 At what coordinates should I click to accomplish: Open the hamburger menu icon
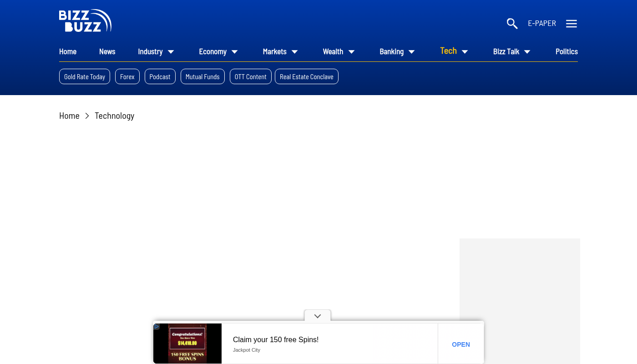tap(571, 24)
